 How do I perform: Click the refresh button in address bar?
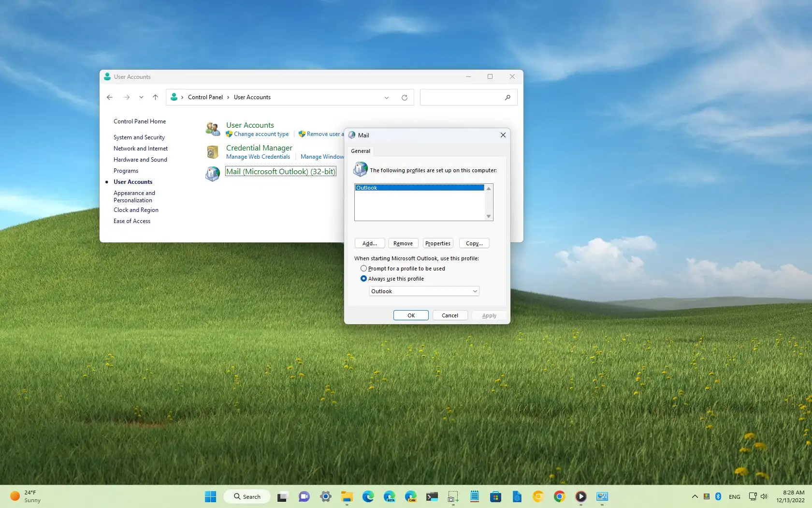[x=405, y=97]
